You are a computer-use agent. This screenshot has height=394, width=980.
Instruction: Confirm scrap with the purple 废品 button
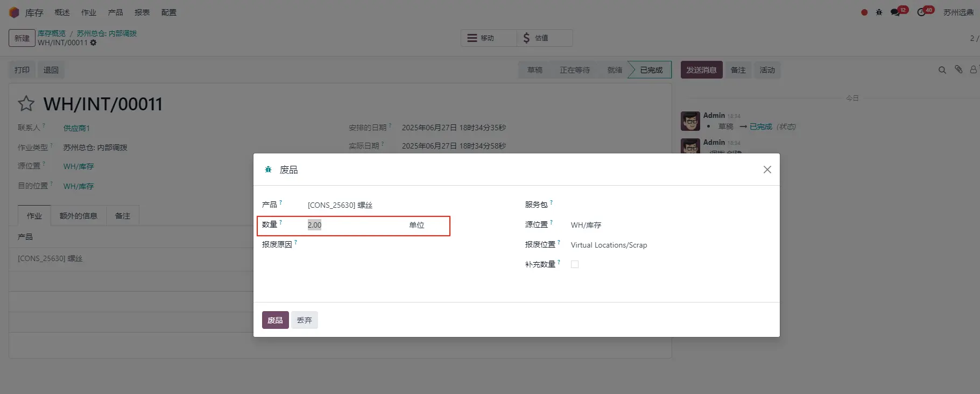tap(275, 320)
